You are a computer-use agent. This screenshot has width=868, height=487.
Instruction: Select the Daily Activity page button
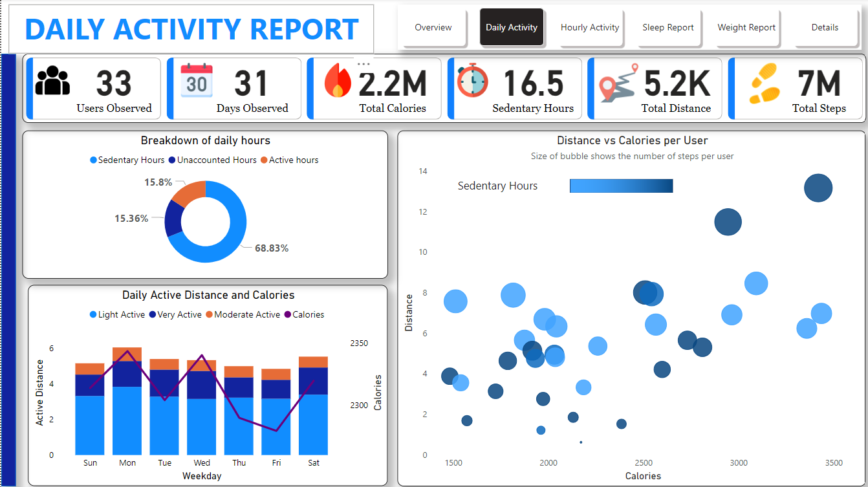pos(512,28)
